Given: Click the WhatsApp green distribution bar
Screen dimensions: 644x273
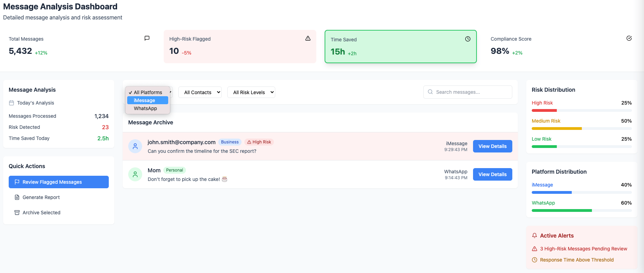Looking at the screenshot, I should tap(562, 210).
